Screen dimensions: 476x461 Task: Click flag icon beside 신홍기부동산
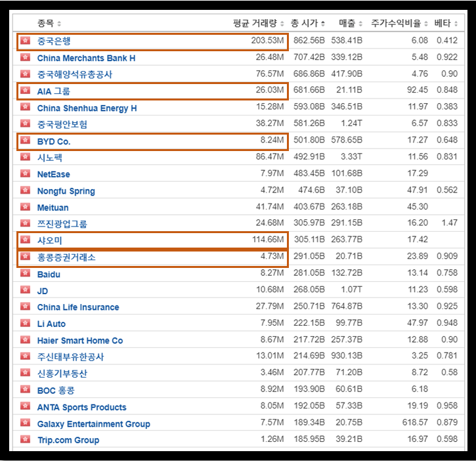25,372
